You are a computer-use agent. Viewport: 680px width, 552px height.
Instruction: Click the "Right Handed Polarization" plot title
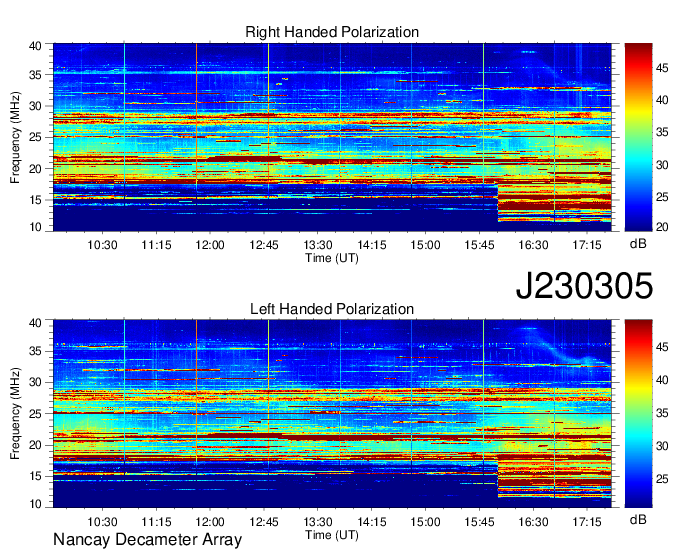[332, 32]
